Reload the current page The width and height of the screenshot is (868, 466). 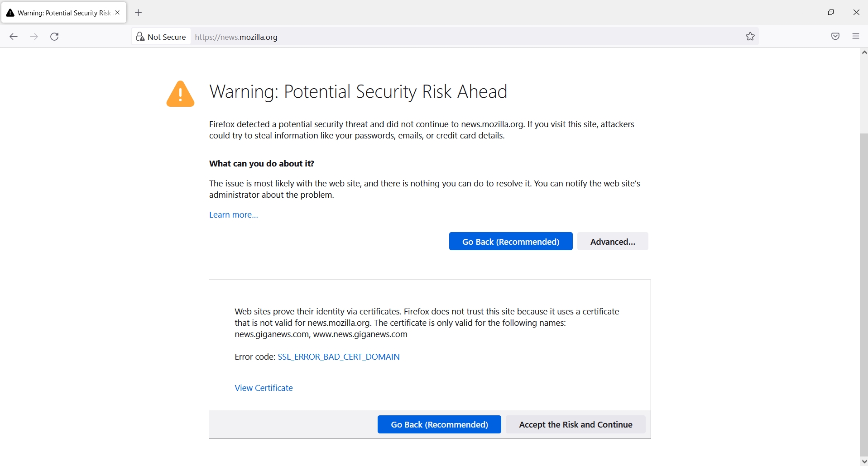54,37
